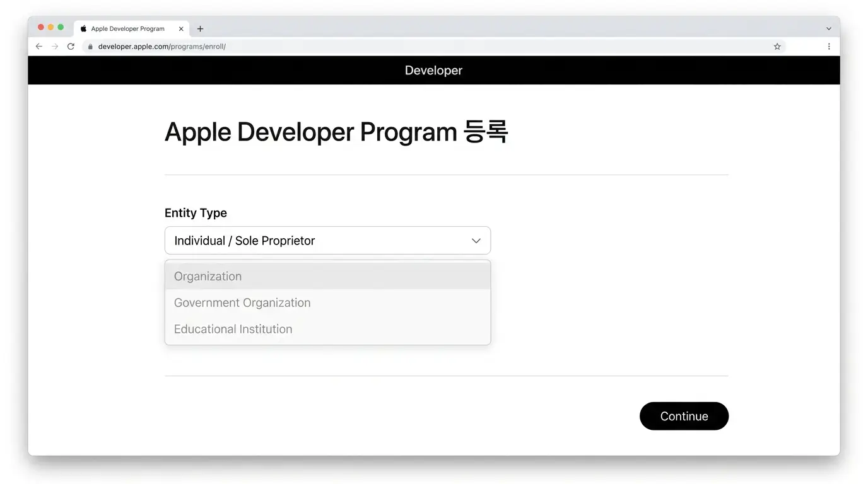Choose Government Organization option

pyautogui.click(x=327, y=302)
